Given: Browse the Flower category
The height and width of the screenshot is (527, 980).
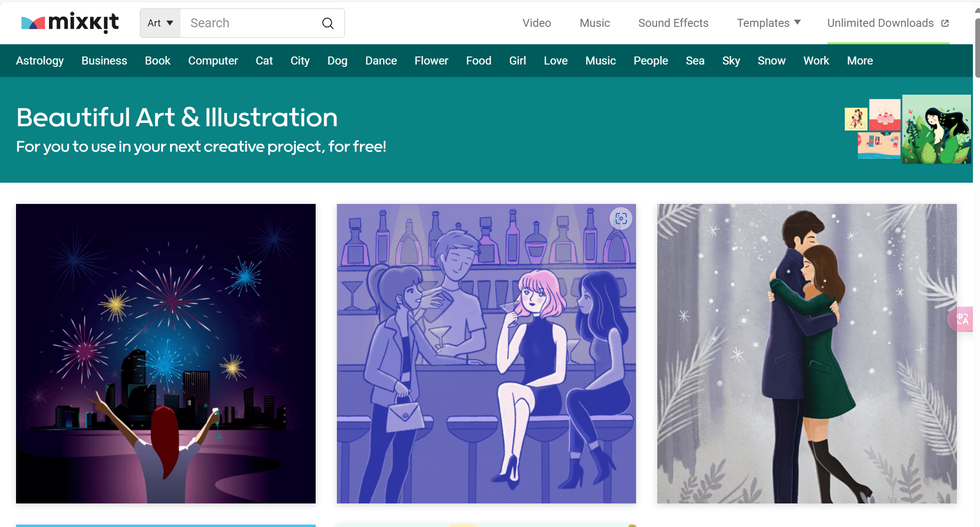Looking at the screenshot, I should (x=431, y=61).
